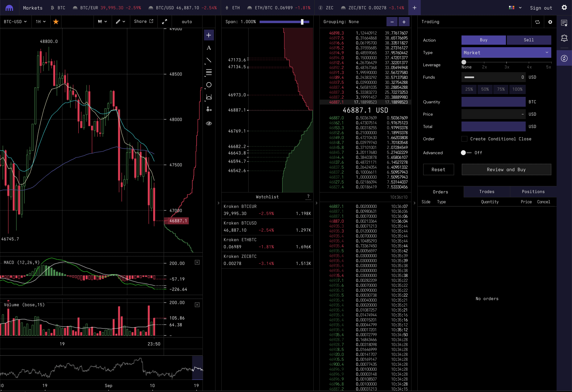Open the notifications bell in the right sidebar
Image resolution: width=572 pixels, height=392 pixels.
[x=565, y=38]
